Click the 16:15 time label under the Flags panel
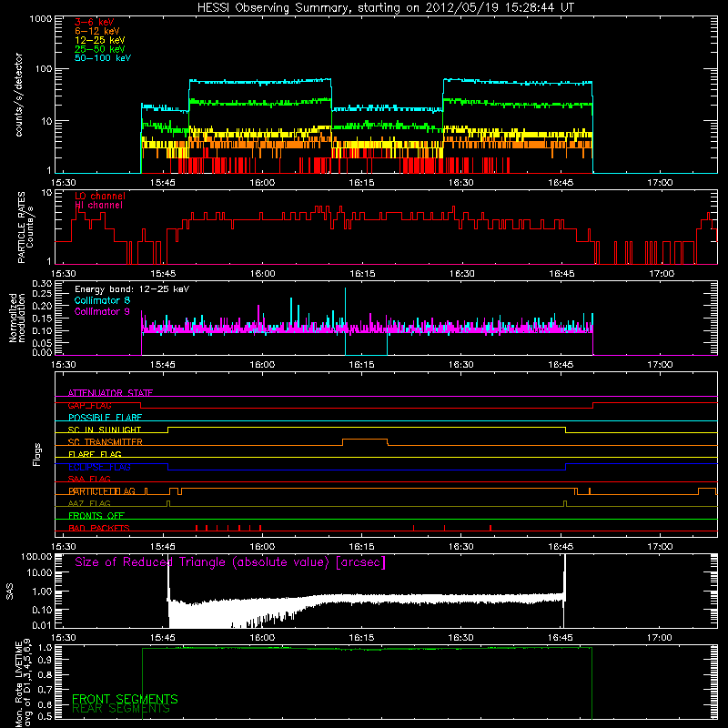This screenshot has height=728, width=728. [361, 547]
